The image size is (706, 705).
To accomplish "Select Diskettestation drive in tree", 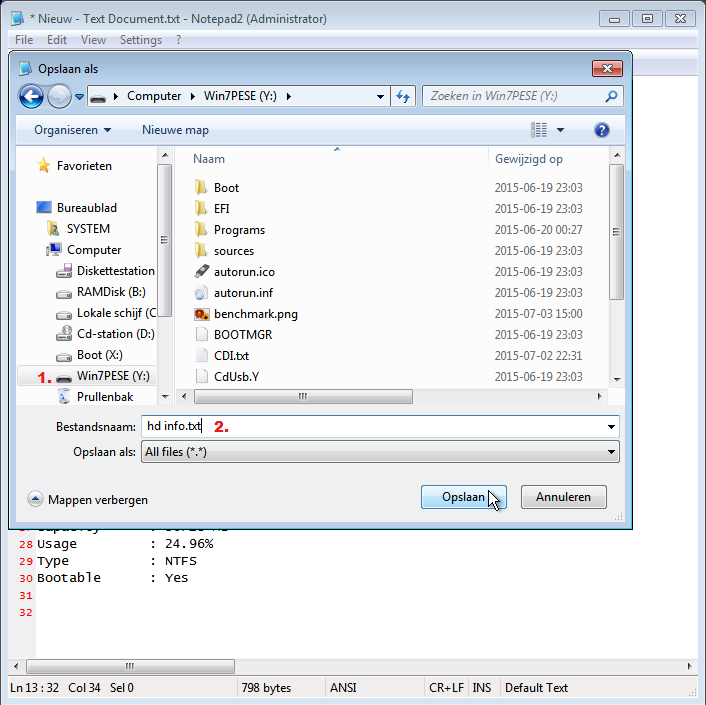I will pyautogui.click(x=105, y=271).
